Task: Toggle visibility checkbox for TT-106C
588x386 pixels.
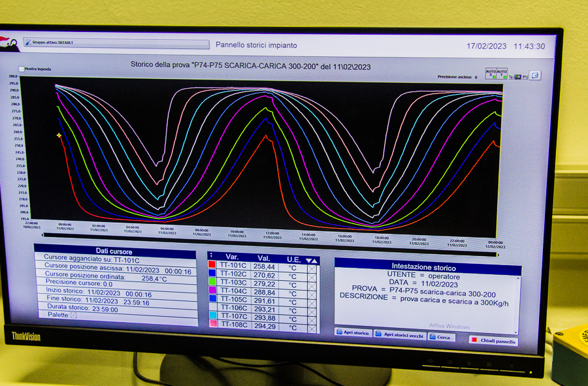Action: point(312,312)
